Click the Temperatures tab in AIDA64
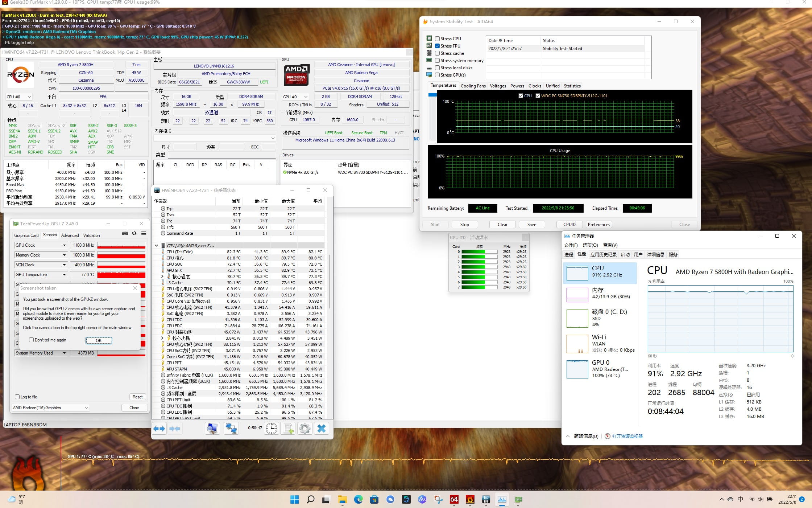 443,86
